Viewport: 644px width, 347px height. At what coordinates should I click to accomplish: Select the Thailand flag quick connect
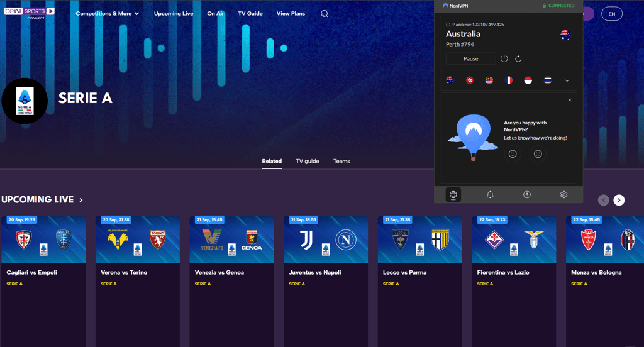pyautogui.click(x=548, y=80)
